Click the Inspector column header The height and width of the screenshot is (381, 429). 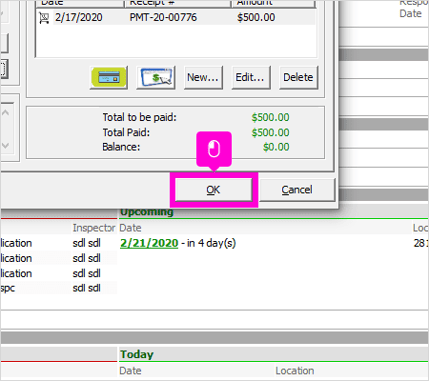(x=94, y=228)
